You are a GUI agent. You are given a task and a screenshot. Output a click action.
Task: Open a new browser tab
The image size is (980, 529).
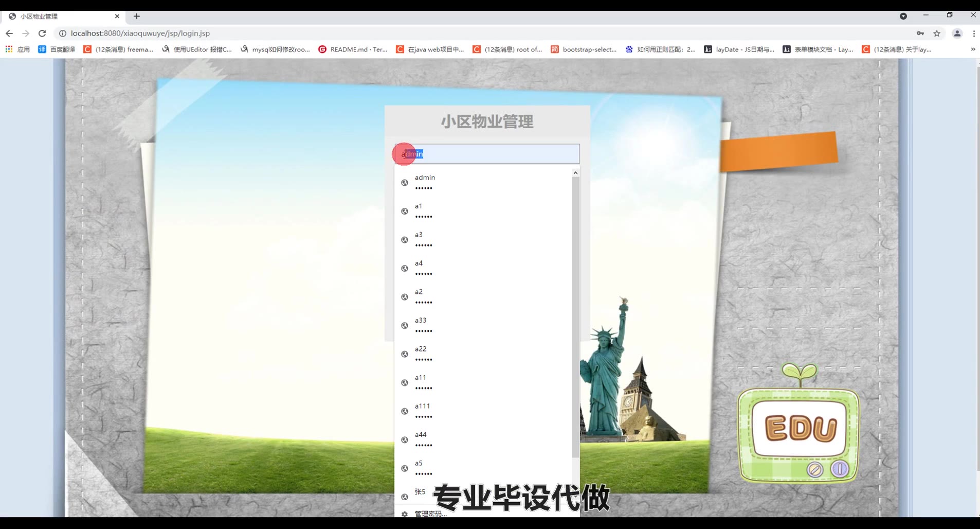point(137,16)
